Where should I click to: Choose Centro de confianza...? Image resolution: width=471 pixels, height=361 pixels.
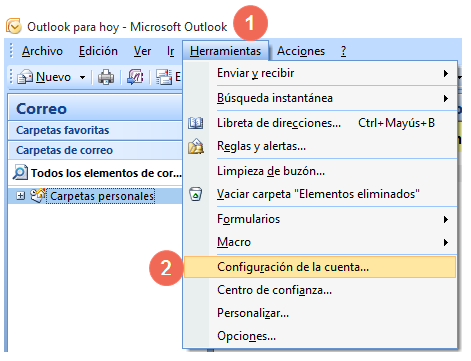(x=320, y=290)
